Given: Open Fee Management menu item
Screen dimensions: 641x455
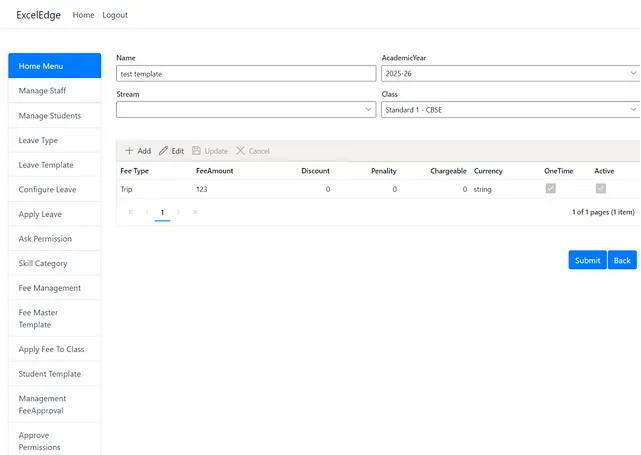Looking at the screenshot, I should click(55, 288).
